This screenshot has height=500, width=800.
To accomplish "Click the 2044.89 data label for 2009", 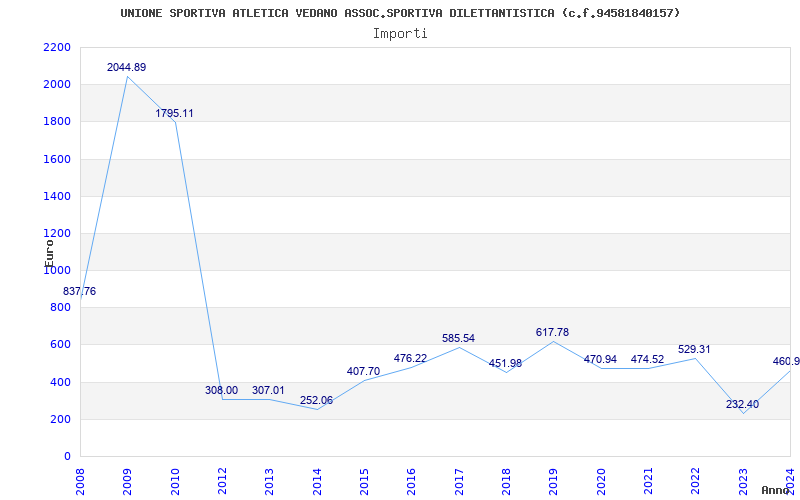I will point(127,67).
